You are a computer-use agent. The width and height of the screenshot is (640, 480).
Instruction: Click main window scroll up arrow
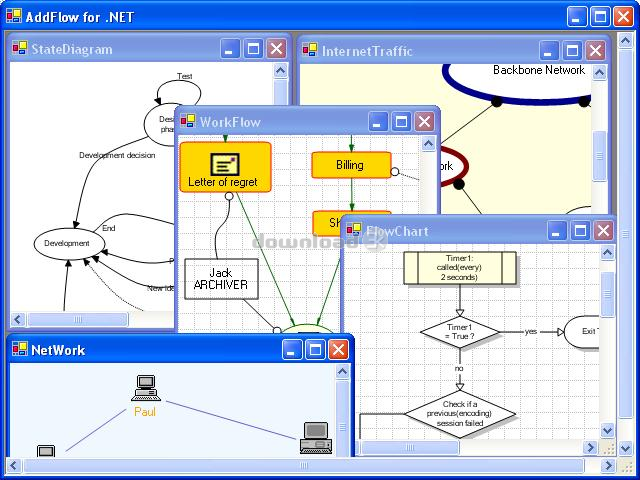point(625,40)
